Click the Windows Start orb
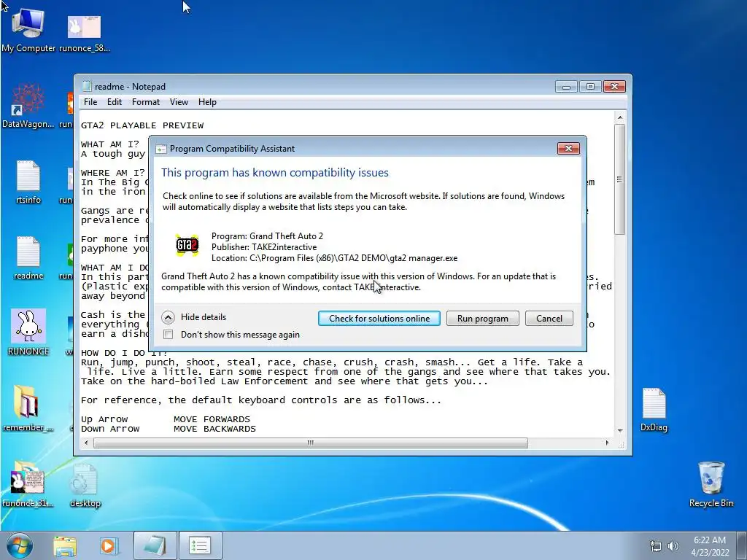Image resolution: width=747 pixels, height=560 pixels. [x=20, y=545]
